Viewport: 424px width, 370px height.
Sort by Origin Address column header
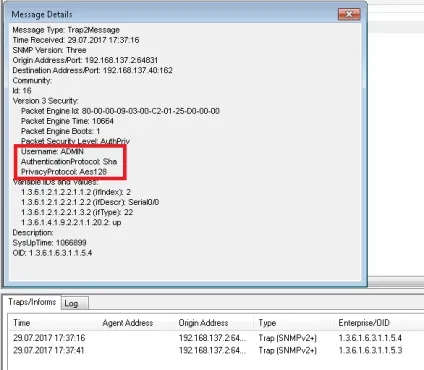point(203,323)
